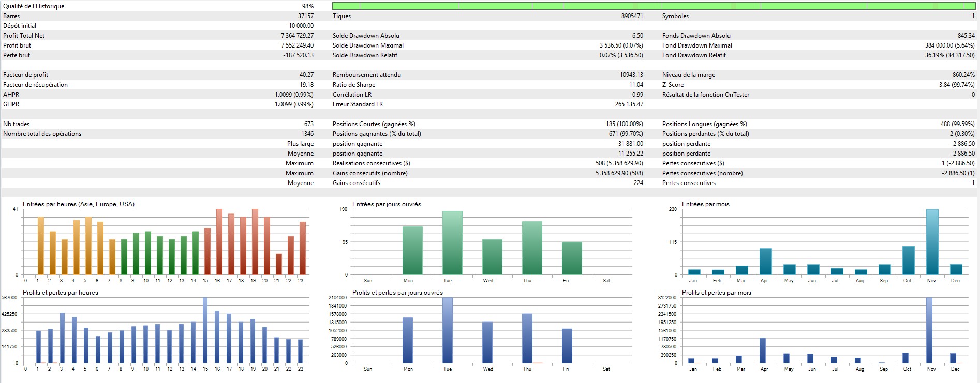Select the gross loss value -187 520.13

point(298,55)
